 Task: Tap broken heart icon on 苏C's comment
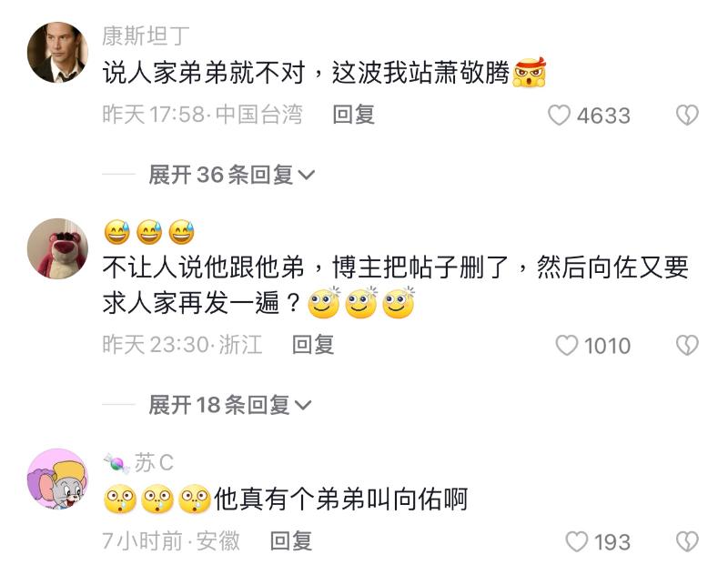tap(687, 541)
